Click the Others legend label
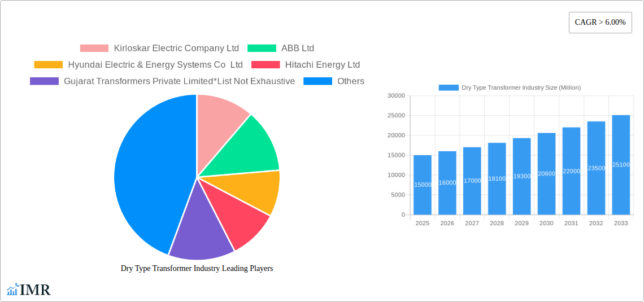 pos(351,81)
